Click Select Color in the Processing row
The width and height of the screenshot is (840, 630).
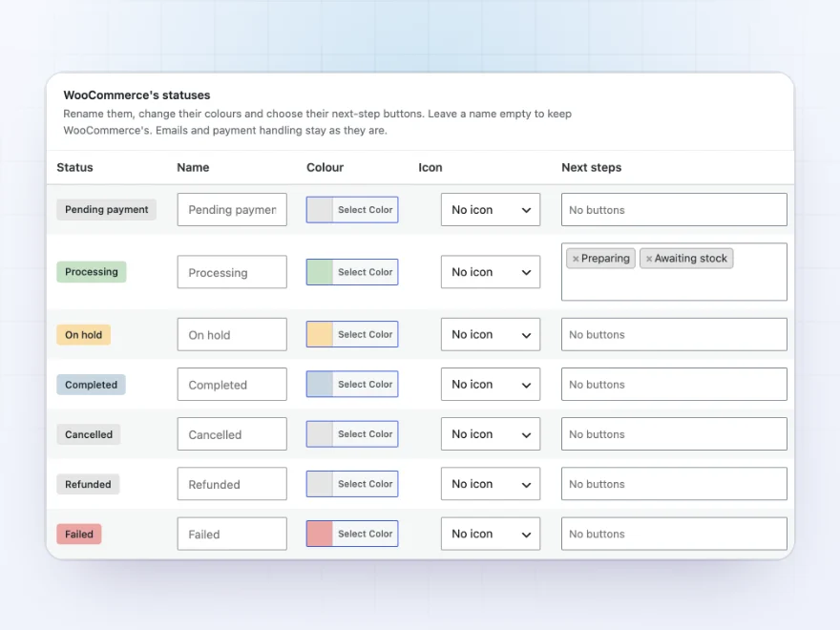[366, 272]
